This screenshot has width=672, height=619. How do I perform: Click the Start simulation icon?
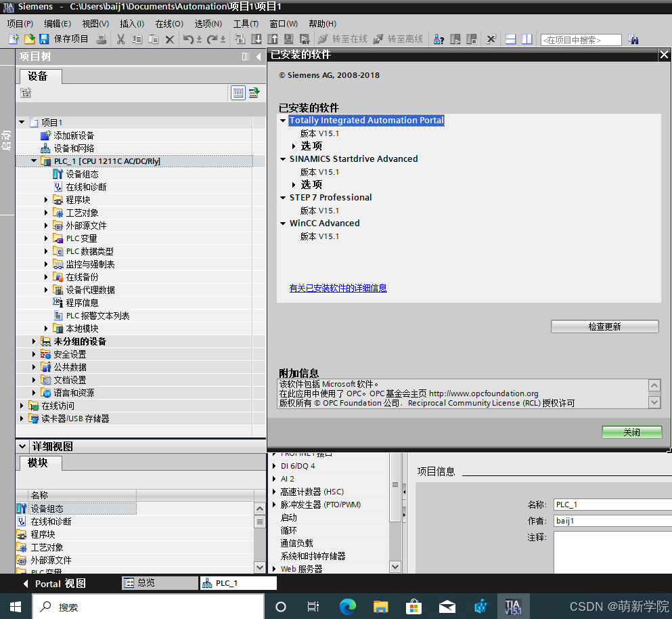point(289,39)
